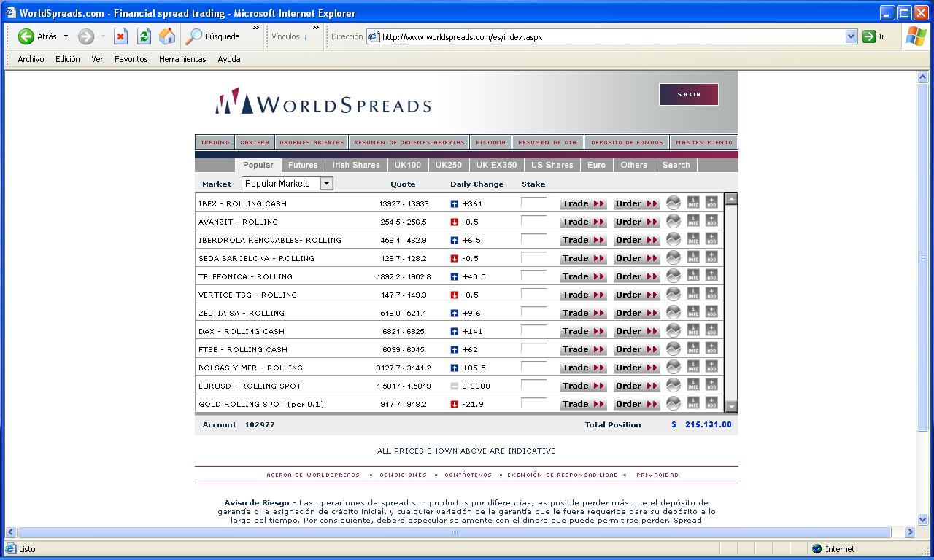Open the Condiciones footer link
This screenshot has height=560, width=934.
[x=403, y=475]
